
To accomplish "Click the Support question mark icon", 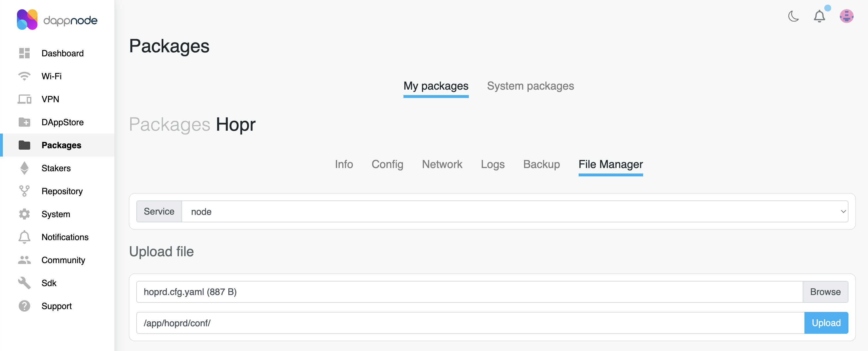I will (x=24, y=306).
